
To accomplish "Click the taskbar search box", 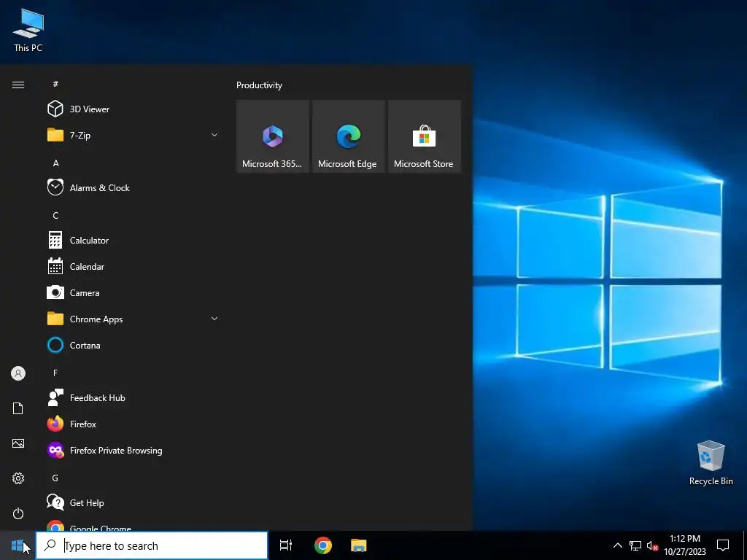I will [152, 545].
